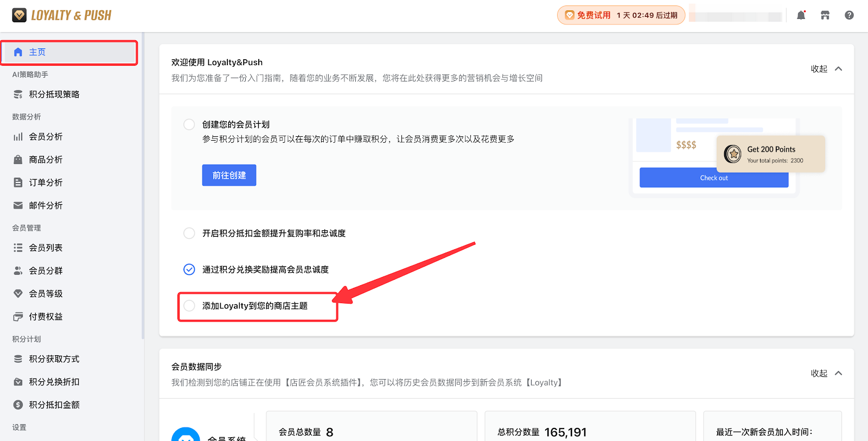Open the store icon in header
Viewport: 868px width, 441px height.
coord(825,15)
